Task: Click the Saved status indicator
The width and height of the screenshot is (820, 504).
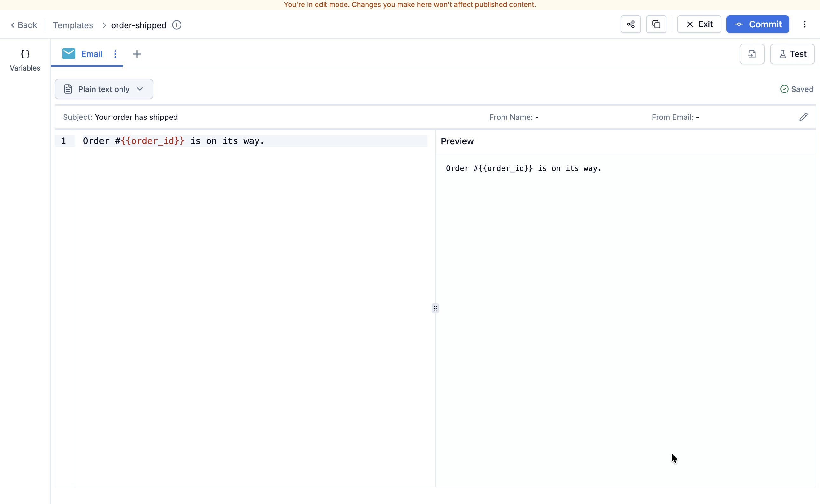Action: 797,89
